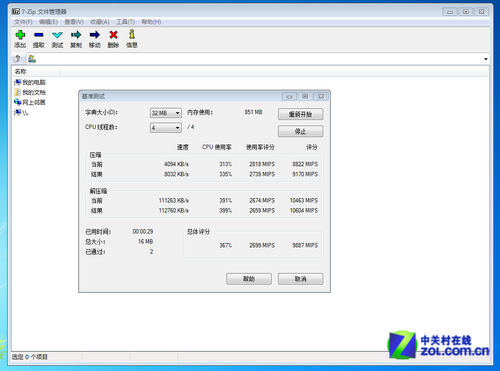Click the Stop (停止) button
500x371 pixels.
click(300, 131)
